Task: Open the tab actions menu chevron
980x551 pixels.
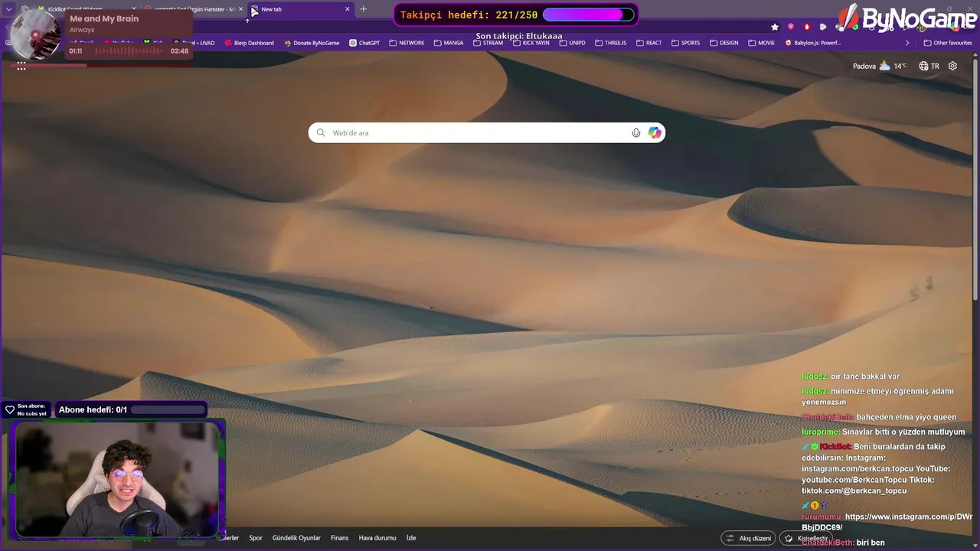Action: (x=9, y=9)
